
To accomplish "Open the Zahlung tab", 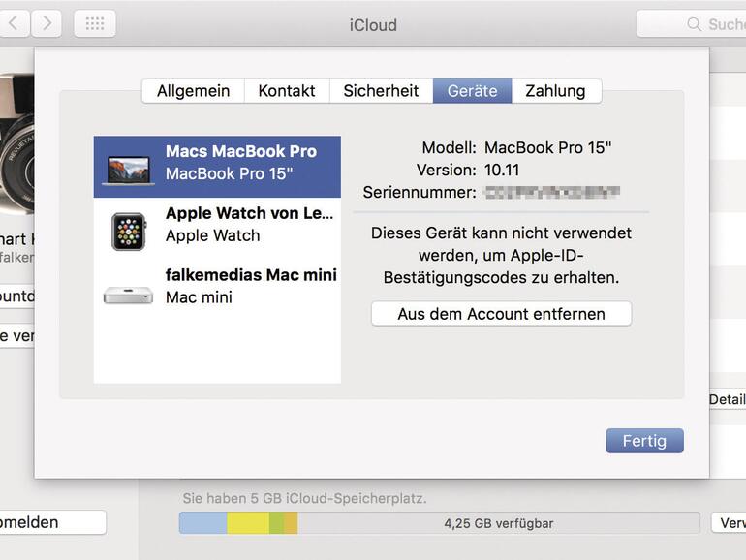I will point(556,91).
